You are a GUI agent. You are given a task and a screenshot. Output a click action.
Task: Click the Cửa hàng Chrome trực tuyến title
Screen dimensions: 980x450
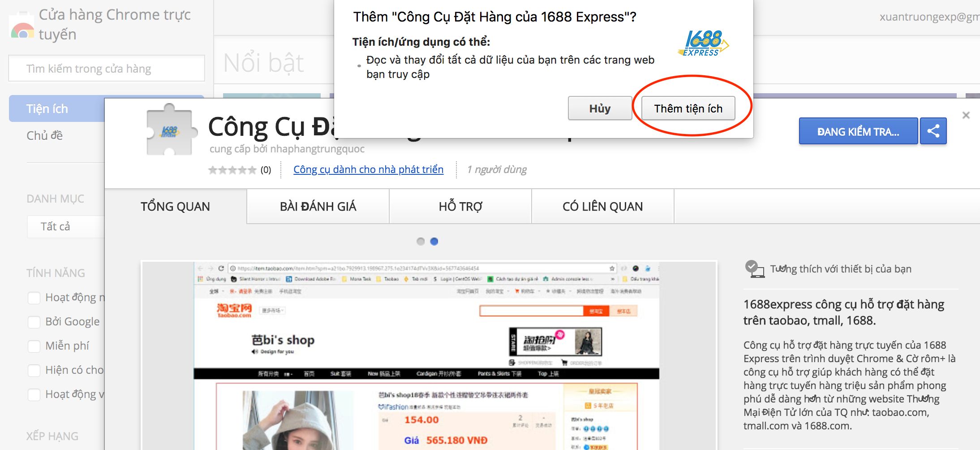115,24
